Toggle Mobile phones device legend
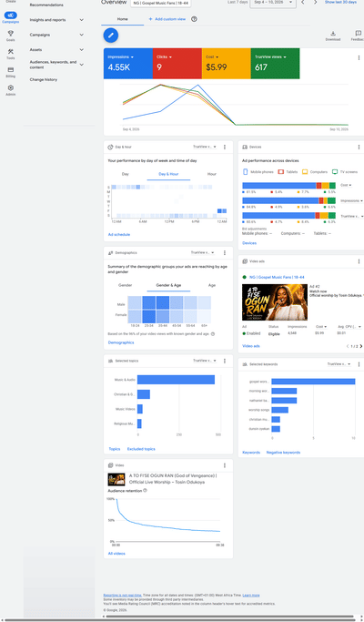The width and height of the screenshot is (364, 622). 258,172
